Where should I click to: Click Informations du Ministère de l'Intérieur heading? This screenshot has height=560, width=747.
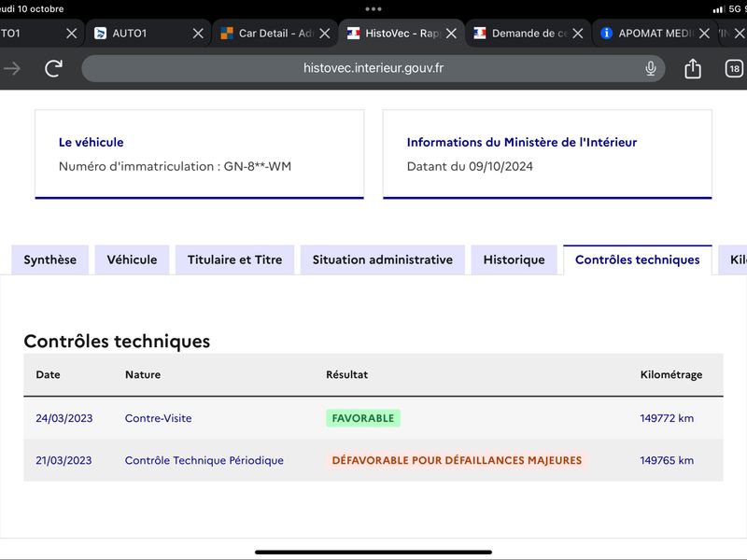pos(522,142)
